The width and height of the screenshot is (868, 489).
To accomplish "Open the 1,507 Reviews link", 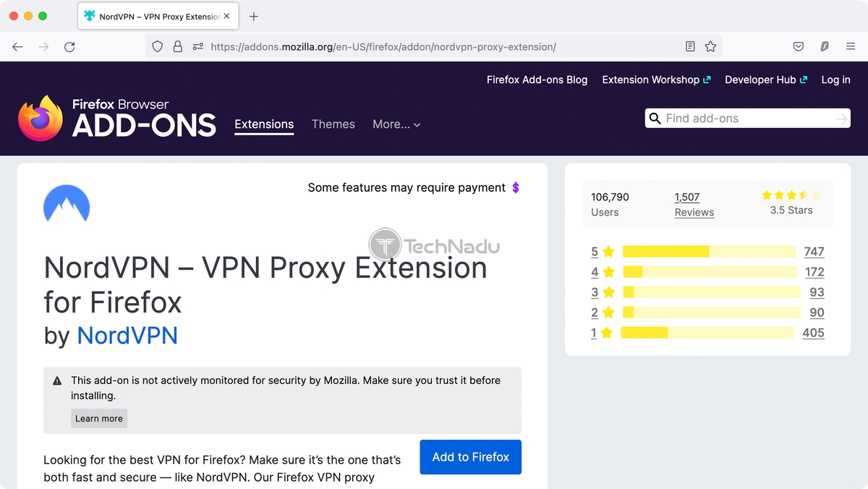I will [x=694, y=205].
